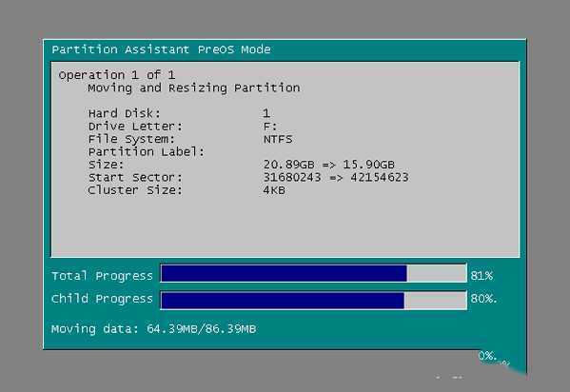Viewport: 570px width, 392px height.
Task: Click the '81%' total progress percentage
Action: click(482, 276)
